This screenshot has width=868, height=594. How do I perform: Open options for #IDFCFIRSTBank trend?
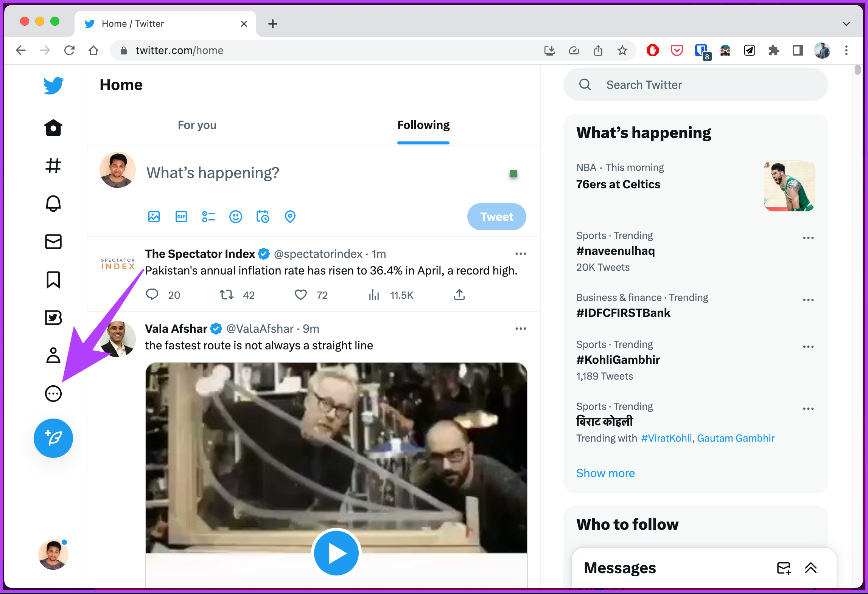808,300
